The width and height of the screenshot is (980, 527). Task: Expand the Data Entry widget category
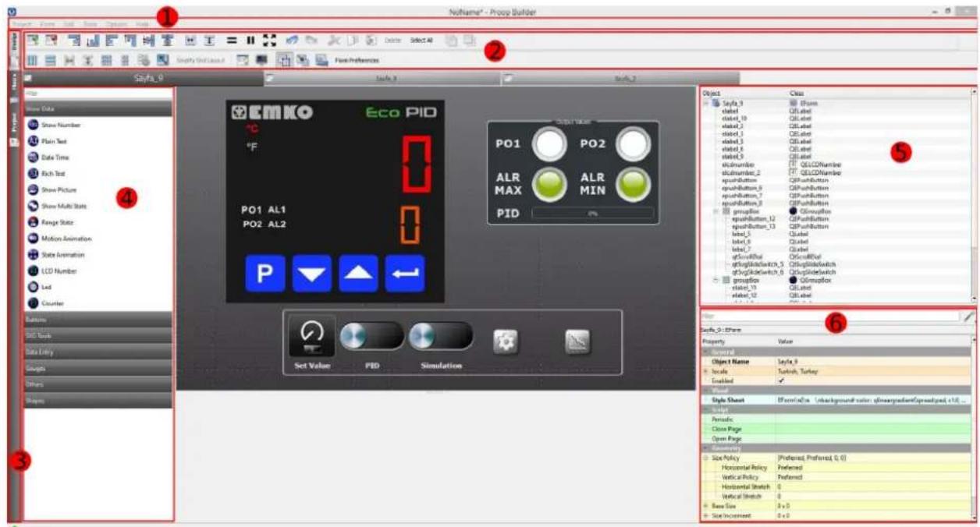(98, 352)
